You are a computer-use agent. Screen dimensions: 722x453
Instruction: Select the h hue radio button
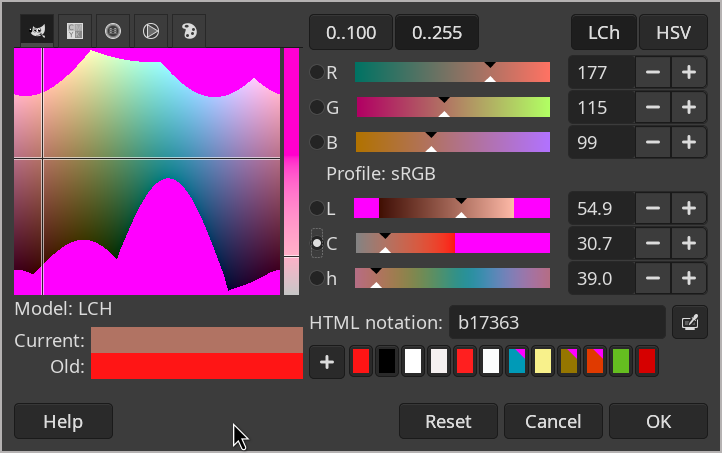coord(317,278)
